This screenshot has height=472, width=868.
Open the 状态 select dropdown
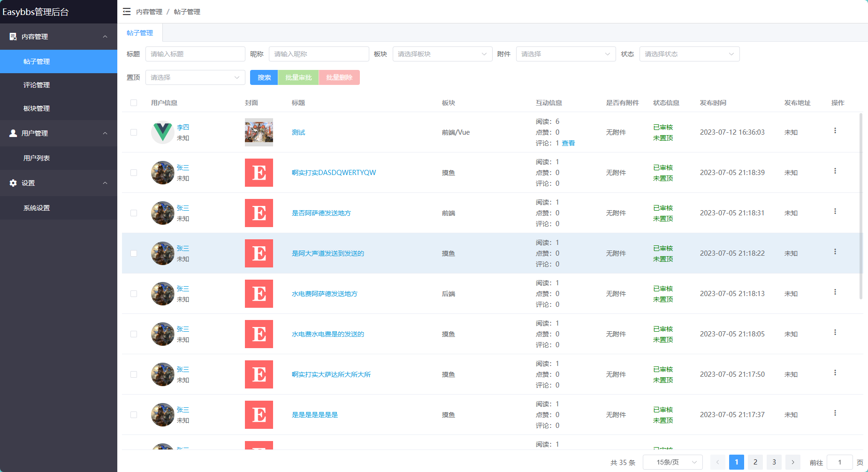(x=689, y=54)
